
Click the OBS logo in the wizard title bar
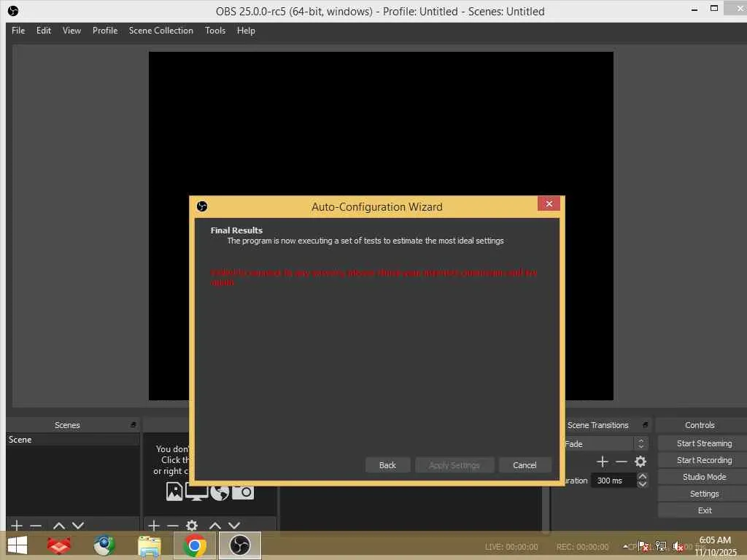point(202,206)
